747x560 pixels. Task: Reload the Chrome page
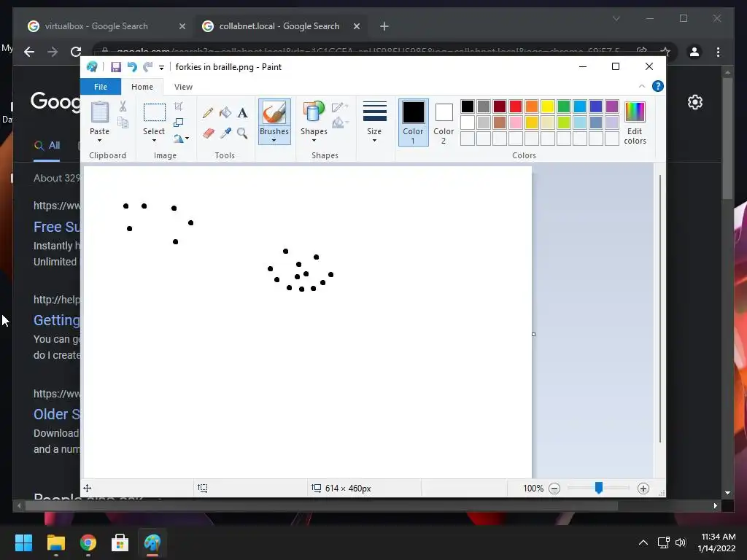76,52
